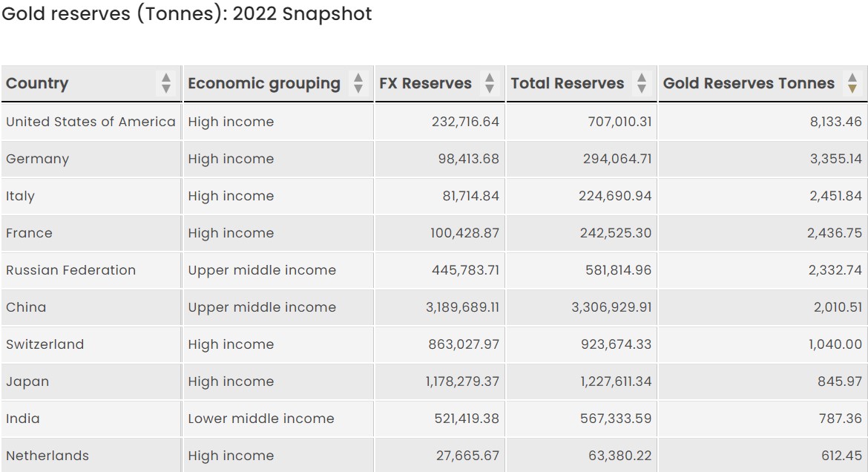The image size is (868, 472).
Task: Click the Total Reserves sort arrows icon
Action: (x=642, y=83)
